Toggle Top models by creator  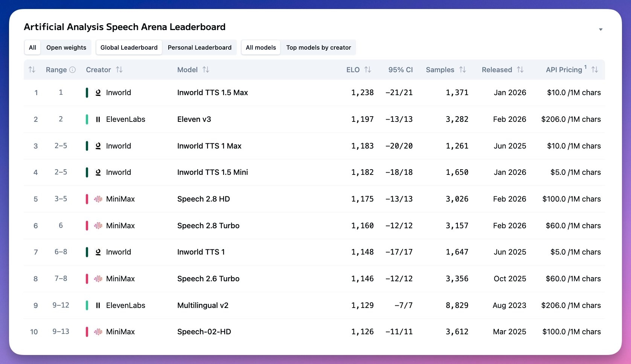pos(319,47)
